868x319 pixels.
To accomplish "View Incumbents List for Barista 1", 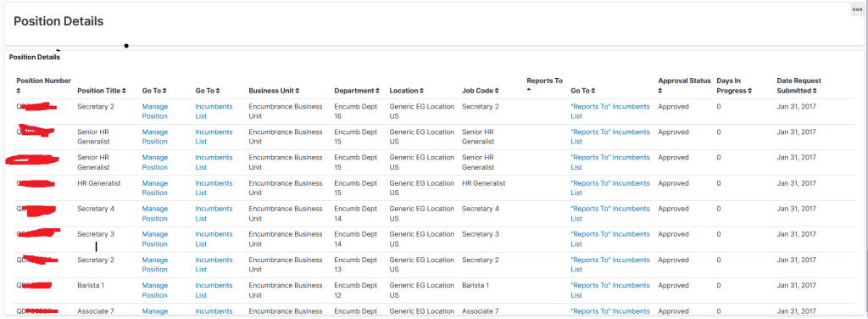I will [214, 290].
